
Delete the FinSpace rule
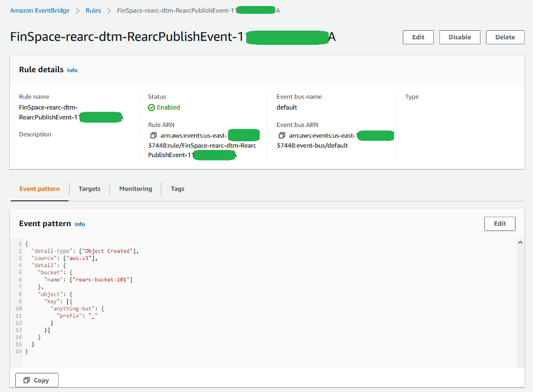coord(505,37)
